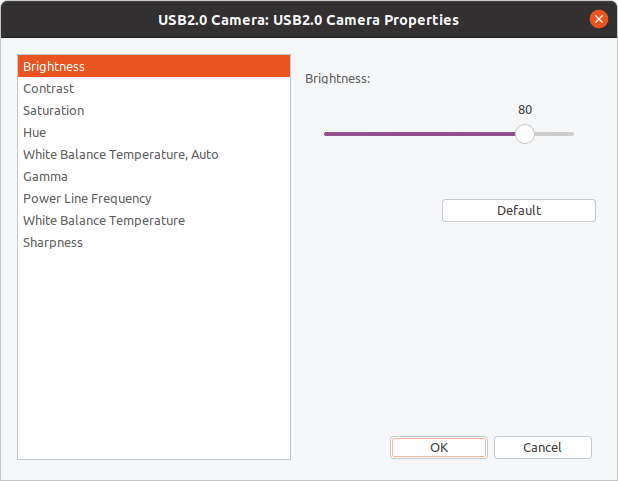Select the Contrast property

tap(49, 89)
